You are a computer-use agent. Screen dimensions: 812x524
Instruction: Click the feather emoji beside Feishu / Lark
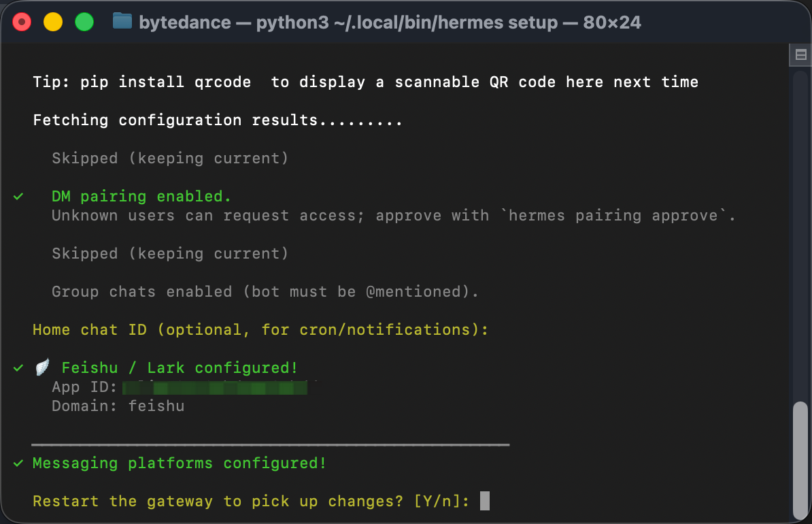43,368
